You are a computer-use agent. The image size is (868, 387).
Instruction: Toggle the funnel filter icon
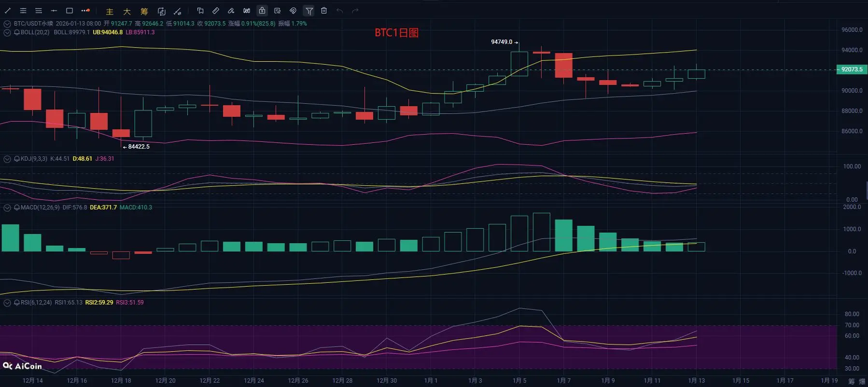click(x=309, y=11)
